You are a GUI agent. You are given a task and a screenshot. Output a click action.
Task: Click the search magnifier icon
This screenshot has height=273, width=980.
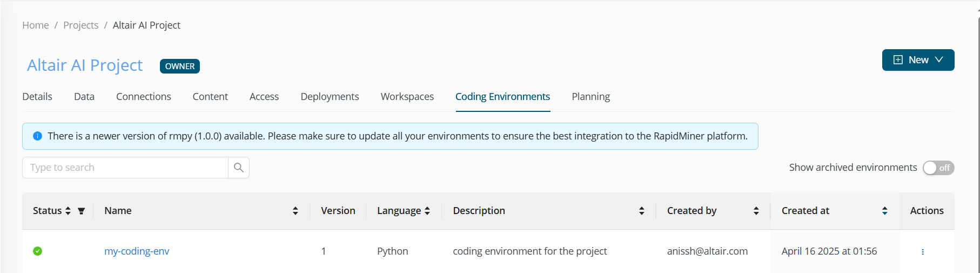click(238, 168)
